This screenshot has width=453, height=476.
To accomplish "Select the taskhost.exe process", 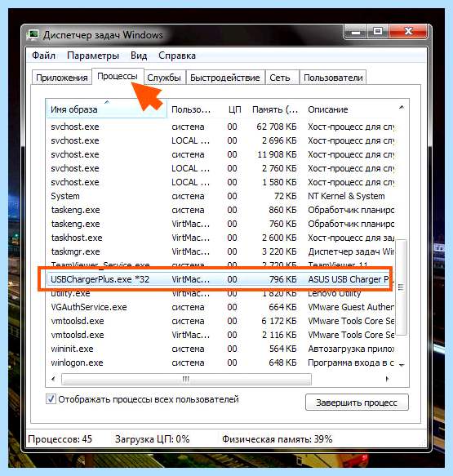I will click(x=220, y=238).
